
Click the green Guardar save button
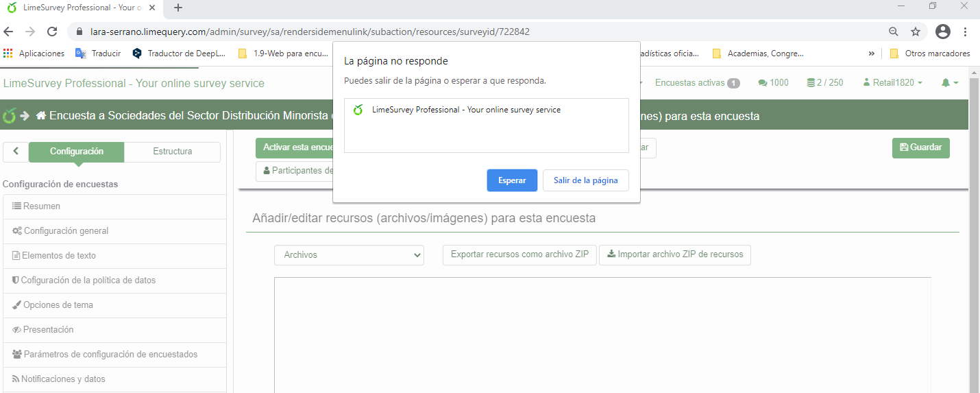[x=920, y=147]
